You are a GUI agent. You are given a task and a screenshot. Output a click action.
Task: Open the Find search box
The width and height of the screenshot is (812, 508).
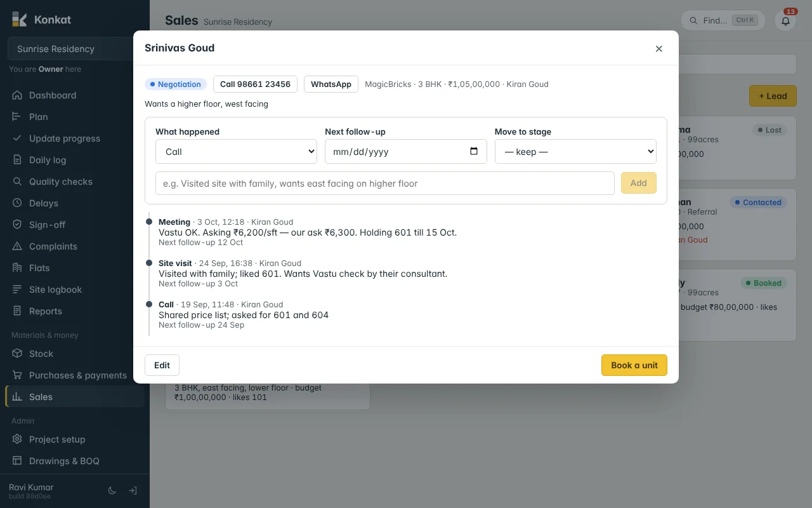(x=723, y=20)
